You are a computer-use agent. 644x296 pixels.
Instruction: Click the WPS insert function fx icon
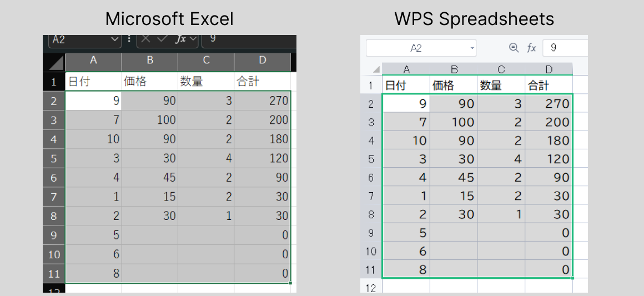pyautogui.click(x=531, y=48)
